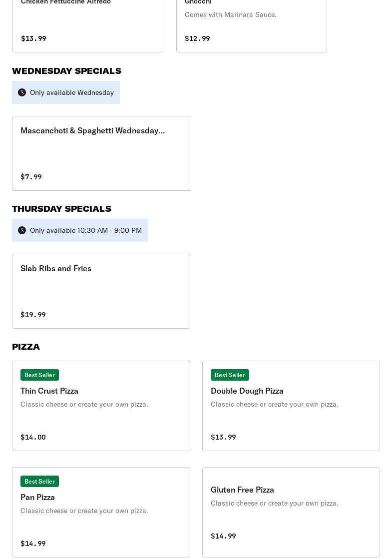Select the Pan Pizza title

37,497
